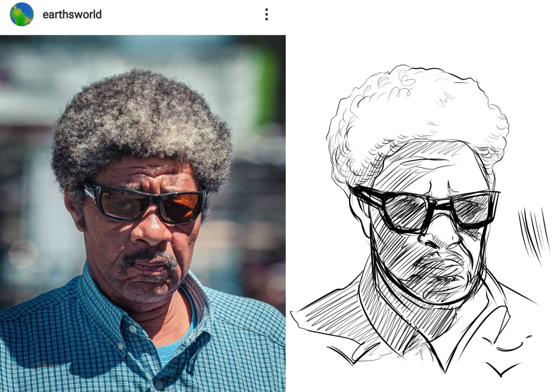This screenshot has width=555, height=392.
Task: Click the earthsworld globe profile avatar
Action: 22,15
